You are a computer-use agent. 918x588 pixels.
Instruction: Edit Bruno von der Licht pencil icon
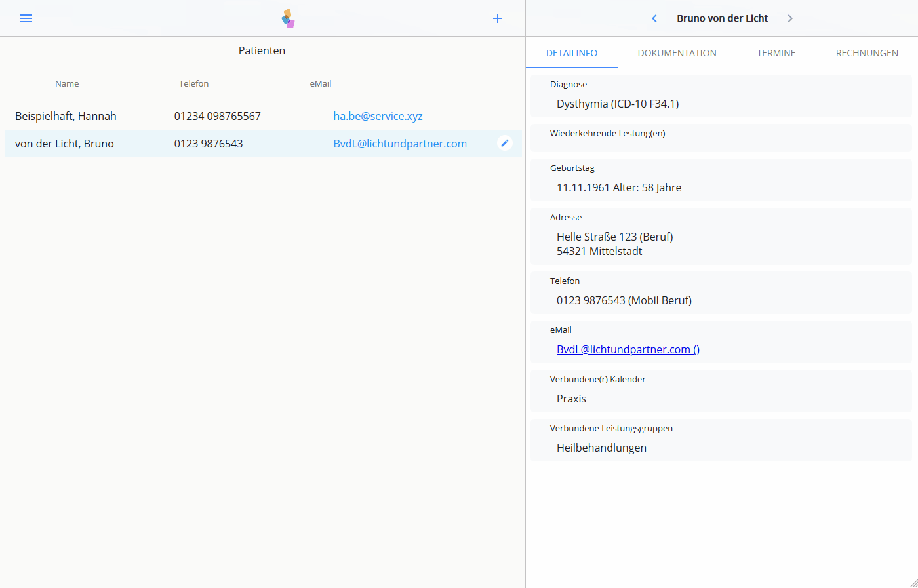pyautogui.click(x=505, y=143)
